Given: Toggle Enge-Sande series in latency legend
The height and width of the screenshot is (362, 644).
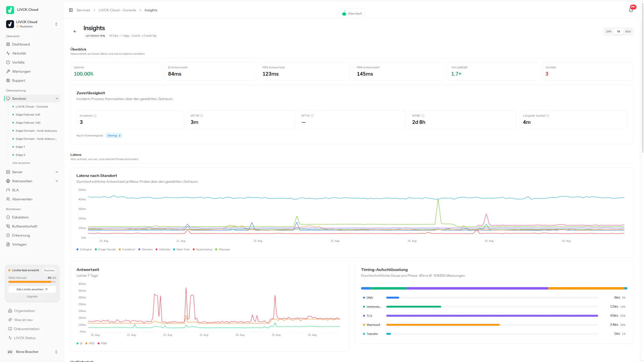Looking at the screenshot, I should point(105,249).
